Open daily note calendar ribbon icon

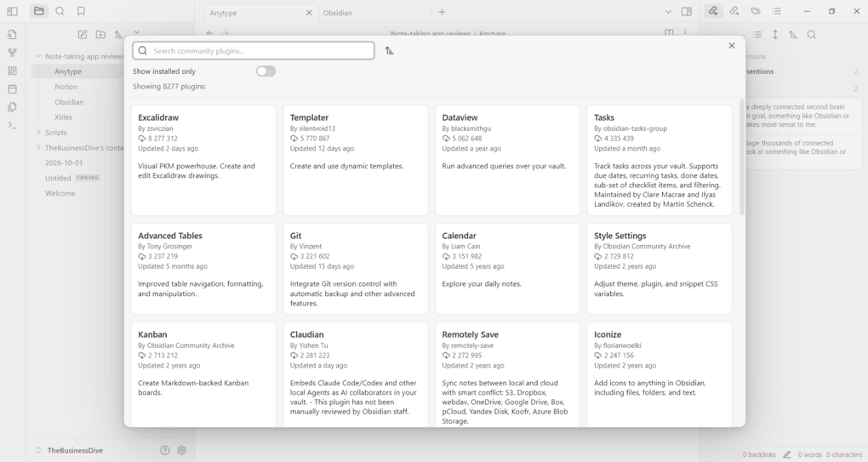click(12, 89)
